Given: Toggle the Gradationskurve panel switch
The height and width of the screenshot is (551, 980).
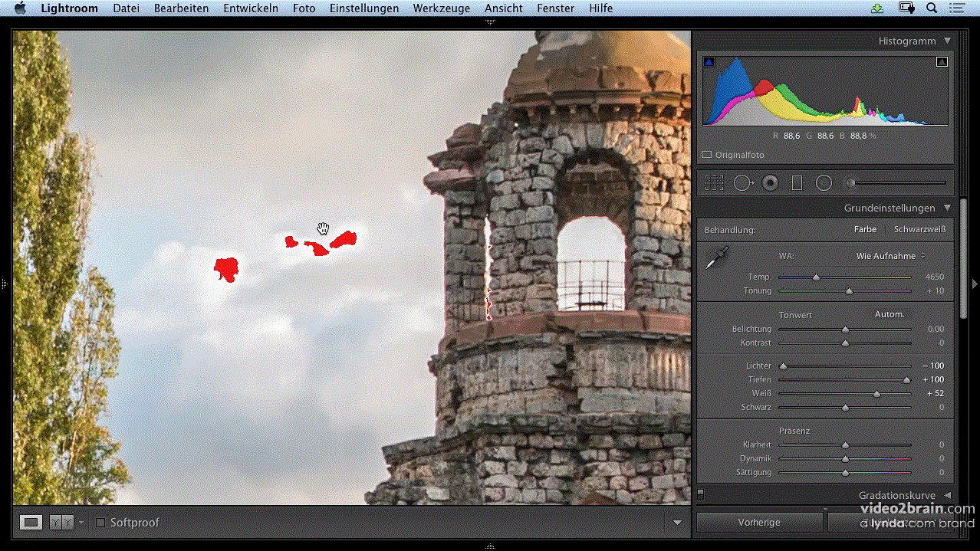Looking at the screenshot, I should 700,494.
